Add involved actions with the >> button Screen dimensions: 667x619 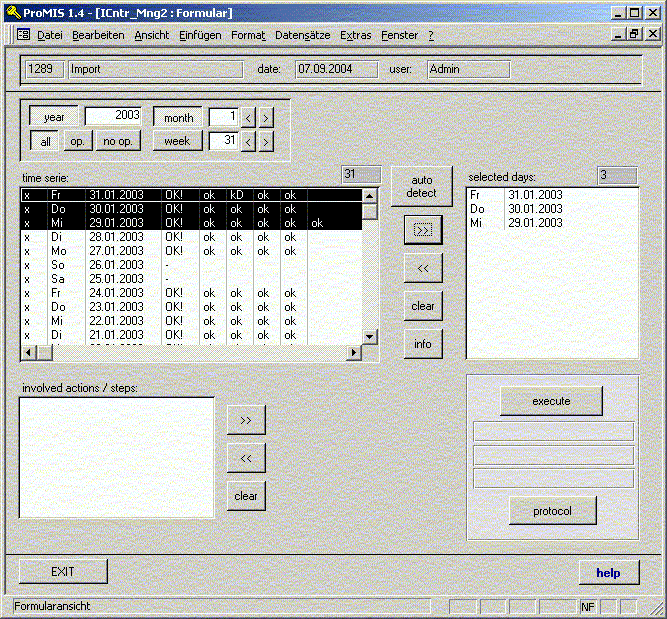[246, 421]
